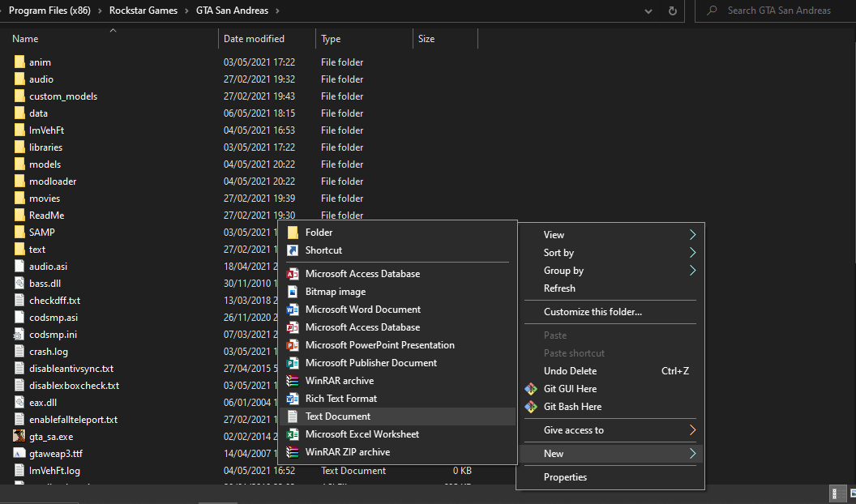Select the libraries folder name
The image size is (856, 504).
pyautogui.click(x=46, y=147)
